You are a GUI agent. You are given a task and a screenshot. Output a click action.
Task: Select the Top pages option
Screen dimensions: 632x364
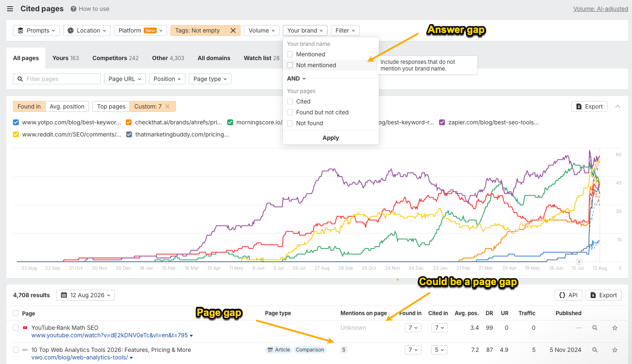111,106
